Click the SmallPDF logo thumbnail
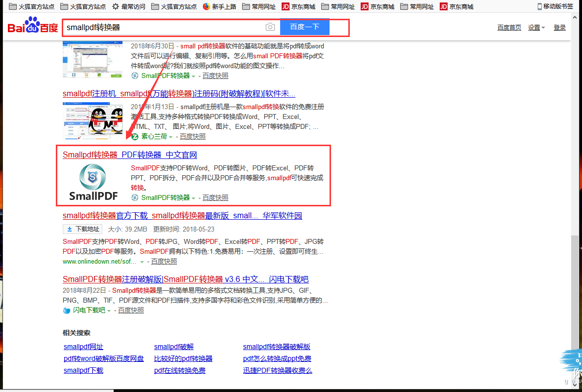 tap(93, 182)
